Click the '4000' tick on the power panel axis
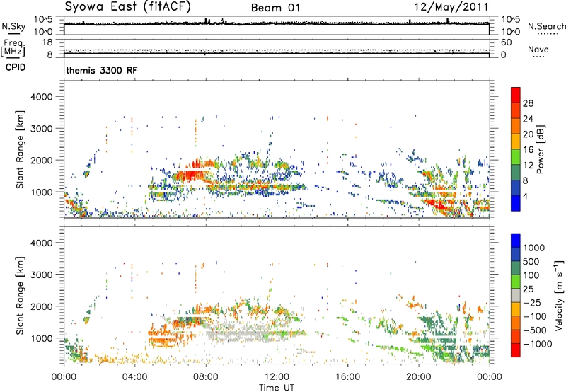This screenshot has height=392, width=566. tap(42, 97)
